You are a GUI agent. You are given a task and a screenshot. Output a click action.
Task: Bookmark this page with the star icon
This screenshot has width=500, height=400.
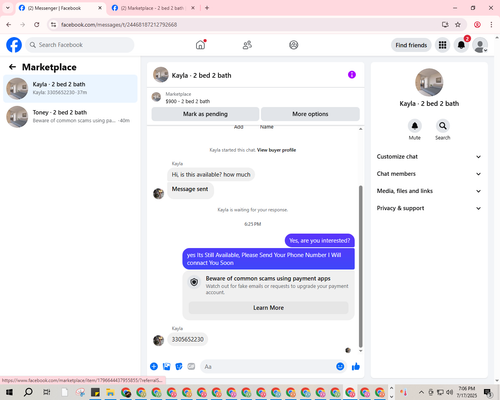click(458, 24)
